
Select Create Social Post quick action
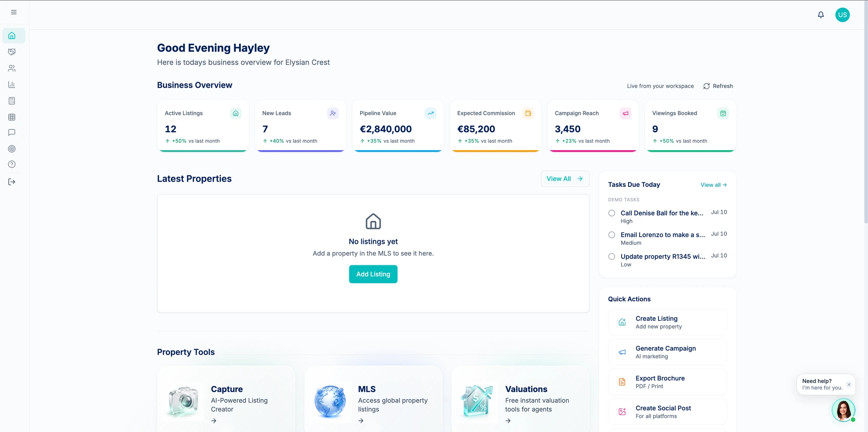click(x=667, y=412)
